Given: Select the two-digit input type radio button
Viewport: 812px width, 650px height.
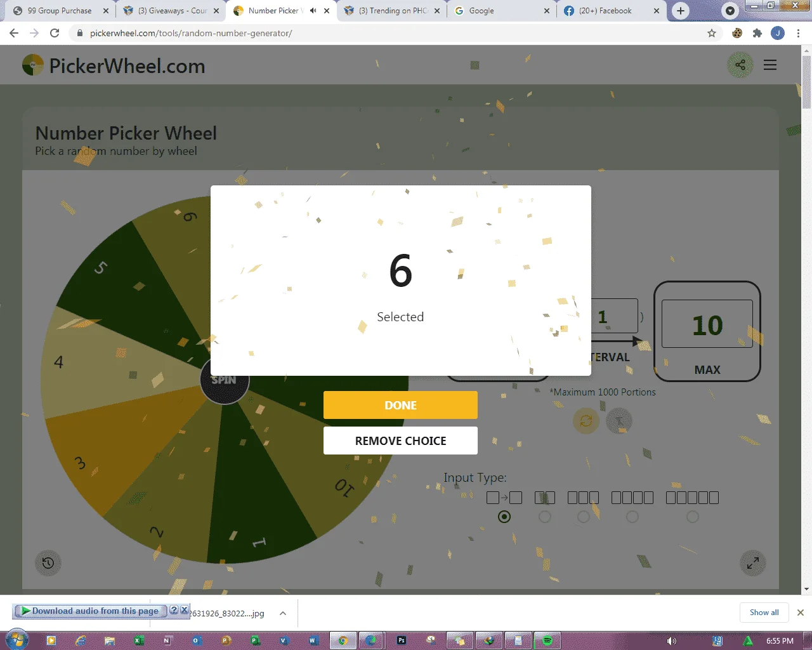Looking at the screenshot, I should click(x=544, y=517).
